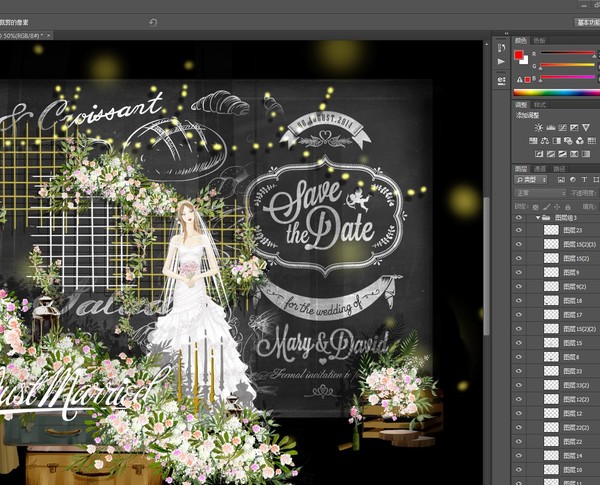Add a Hue/Saturation adjustment
The image size is (600, 485).
[533, 141]
